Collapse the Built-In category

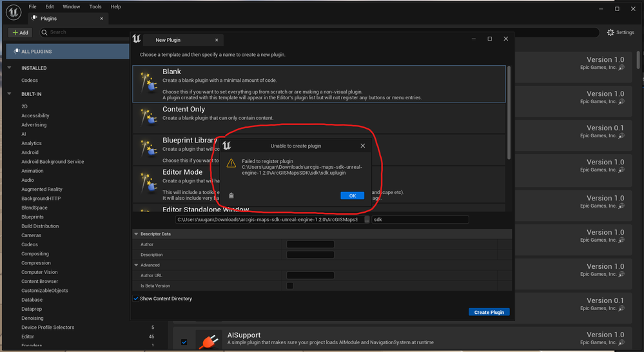[x=10, y=93]
